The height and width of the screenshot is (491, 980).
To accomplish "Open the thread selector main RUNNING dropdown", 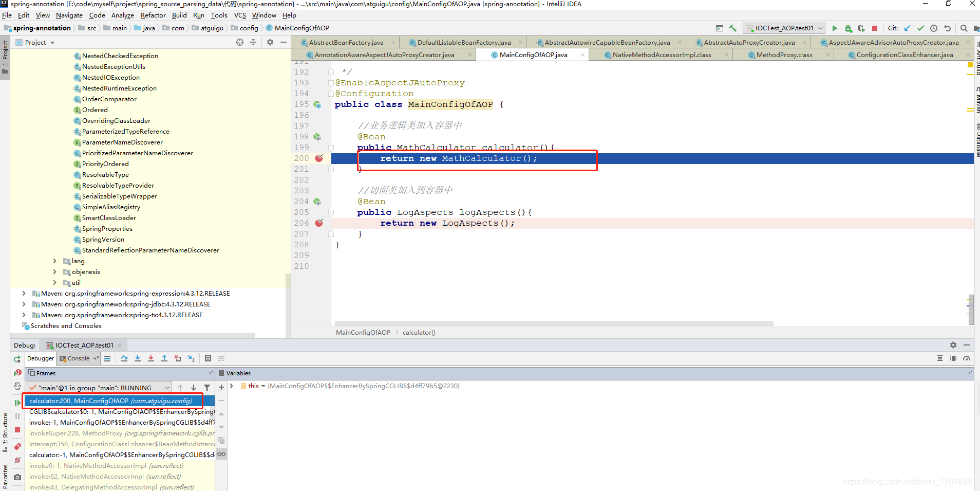I will [x=99, y=388].
